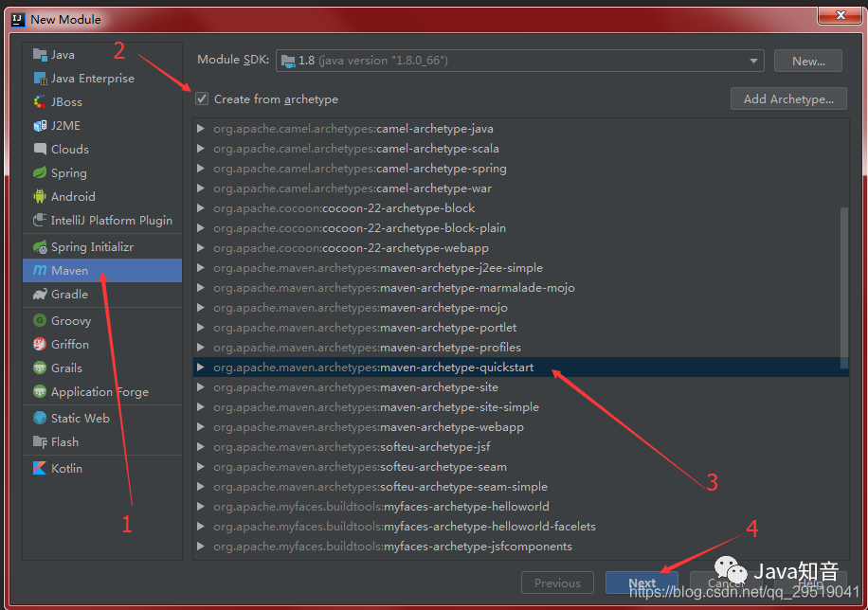
Task: Choose the Gradle elephant icon
Action: tap(40, 294)
